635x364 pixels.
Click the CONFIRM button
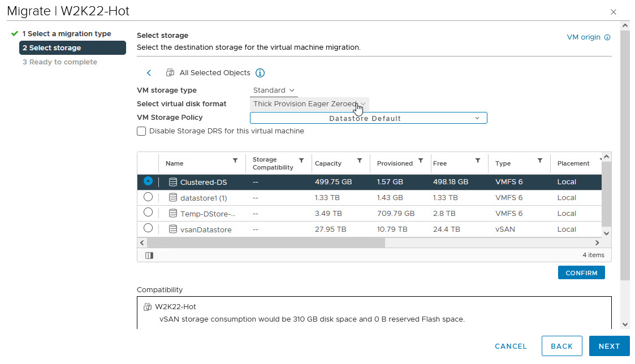(x=581, y=273)
